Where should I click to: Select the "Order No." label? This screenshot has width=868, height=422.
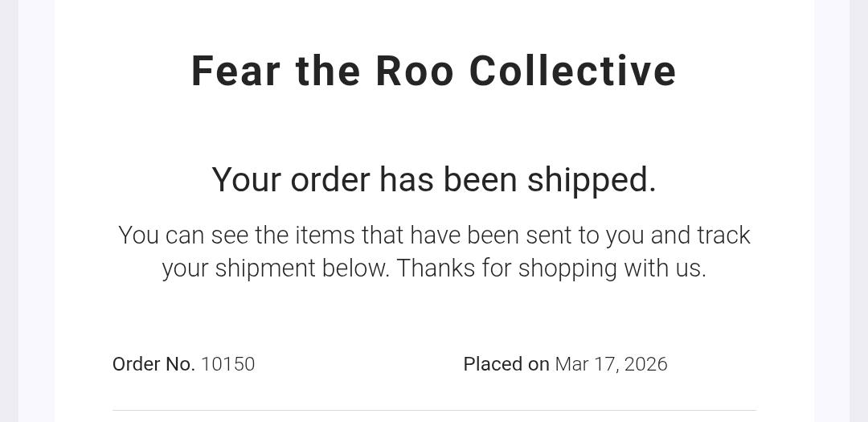[154, 364]
